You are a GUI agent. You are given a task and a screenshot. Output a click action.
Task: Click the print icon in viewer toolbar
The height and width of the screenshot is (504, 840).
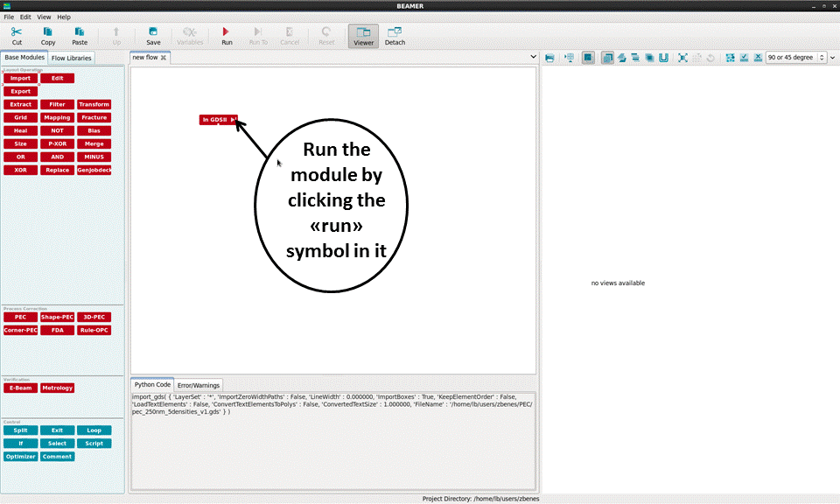pos(549,58)
